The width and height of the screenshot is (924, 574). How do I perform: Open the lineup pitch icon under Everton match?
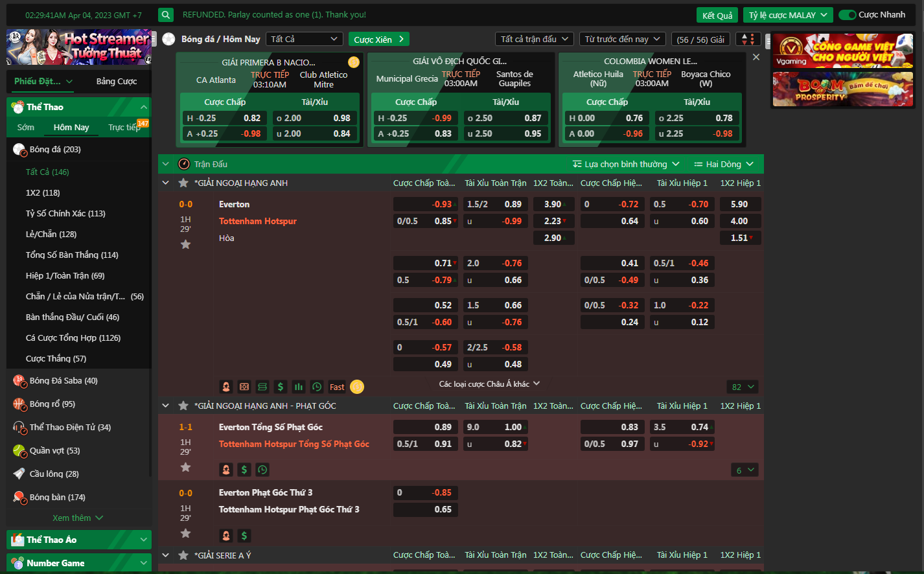244,387
